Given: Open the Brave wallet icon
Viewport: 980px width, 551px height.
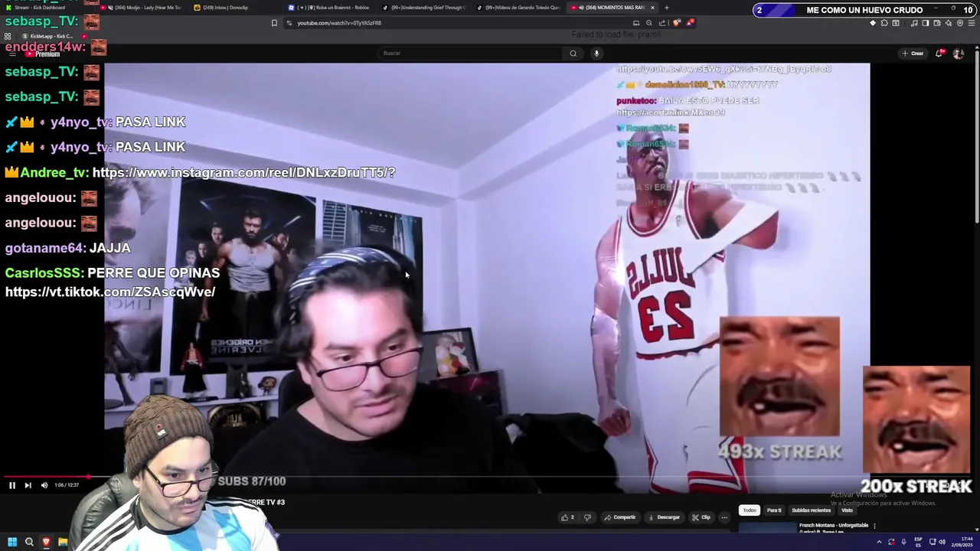Looking at the screenshot, I should click(936, 23).
